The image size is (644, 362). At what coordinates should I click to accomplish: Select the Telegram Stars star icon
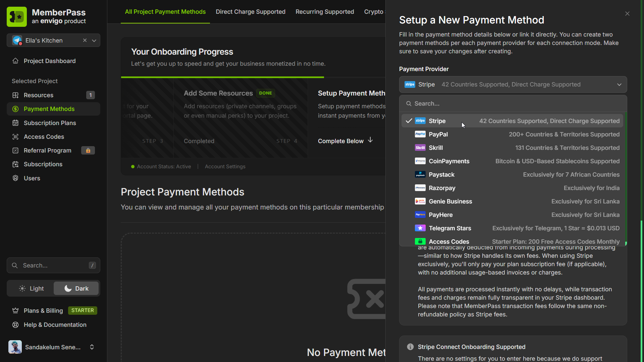point(420,228)
